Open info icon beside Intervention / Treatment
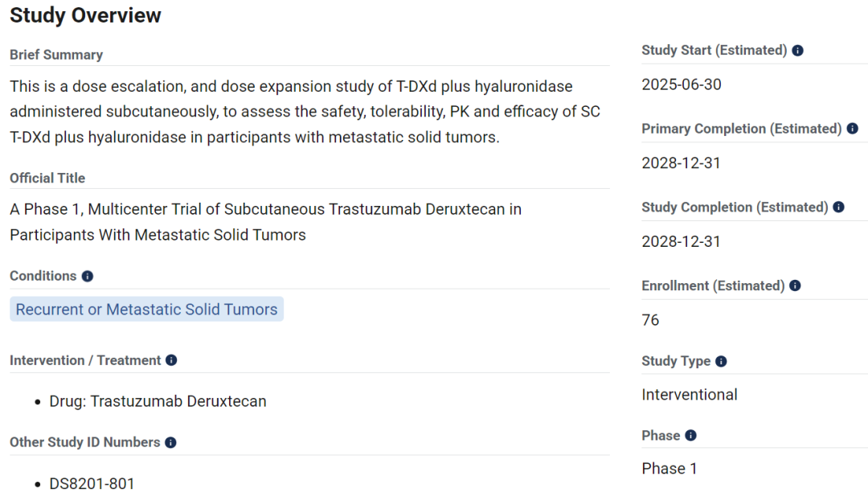The width and height of the screenshot is (868, 497). [x=171, y=360]
